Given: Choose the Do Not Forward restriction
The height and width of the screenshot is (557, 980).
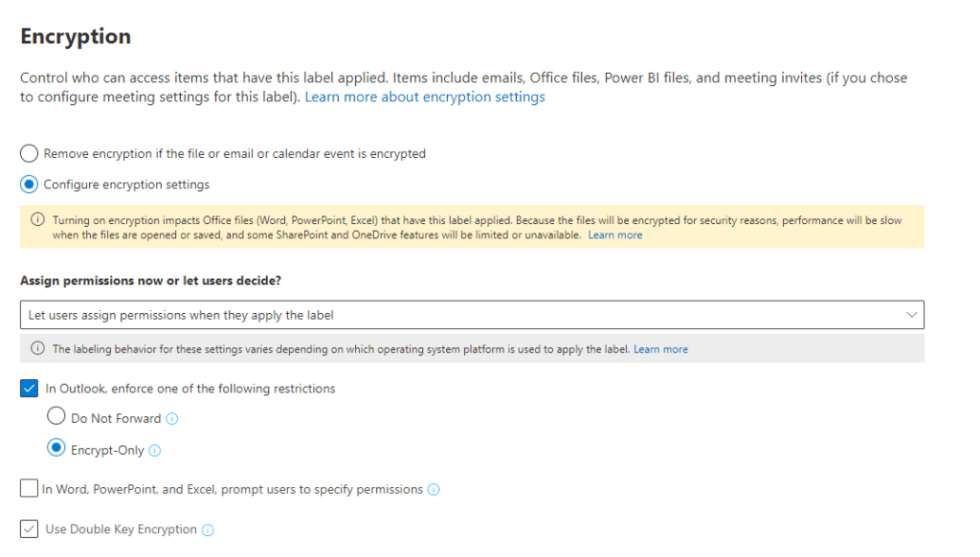Looking at the screenshot, I should [x=56, y=417].
